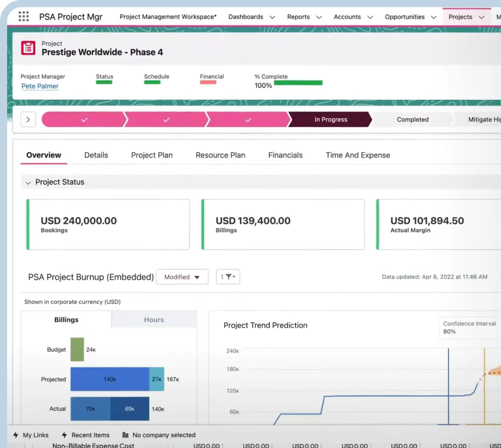Click the green Budget bar in chart
The width and height of the screenshot is (501, 448).
[x=77, y=349]
